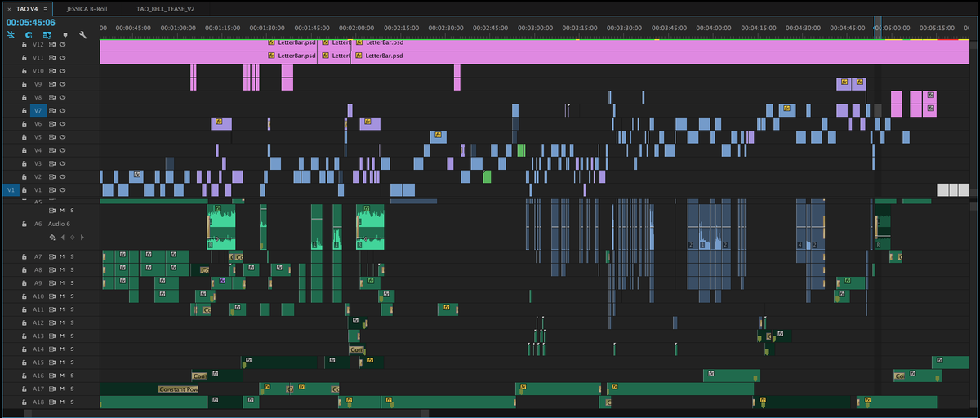Mute track A8
The height and width of the screenshot is (418, 980).
pos(62,269)
